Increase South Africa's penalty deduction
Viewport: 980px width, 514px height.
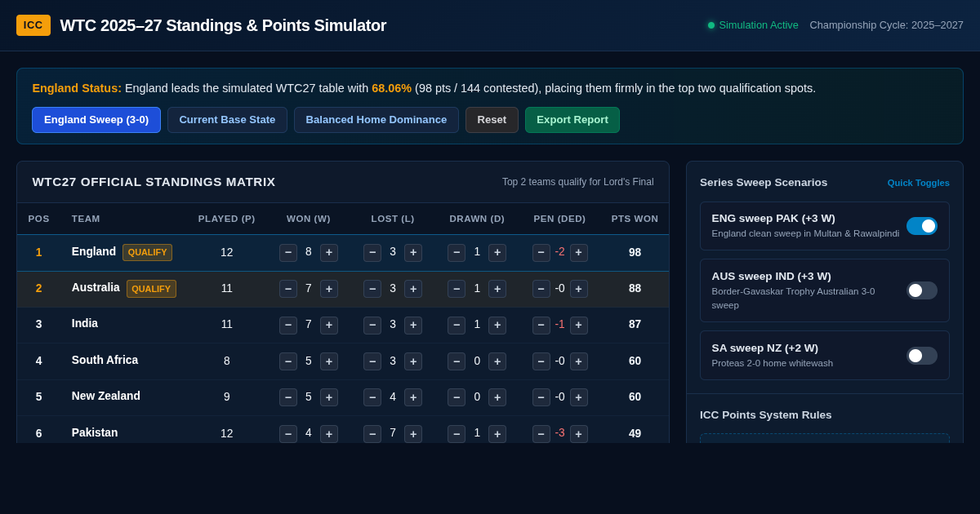click(579, 361)
